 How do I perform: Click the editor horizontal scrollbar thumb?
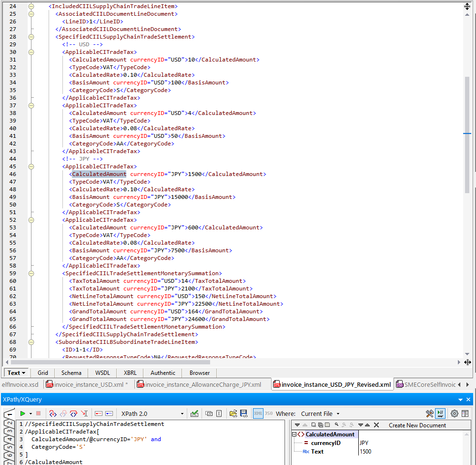coord(110,362)
